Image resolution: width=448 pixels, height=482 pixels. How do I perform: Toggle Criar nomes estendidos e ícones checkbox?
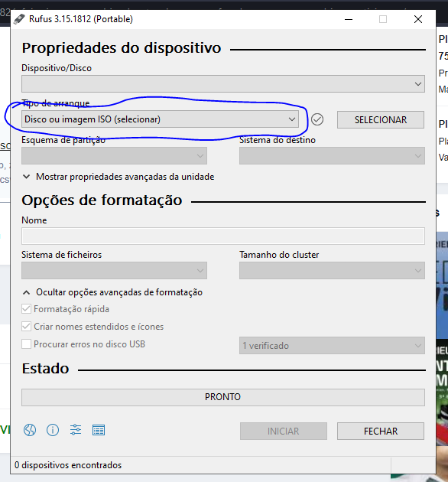click(27, 326)
